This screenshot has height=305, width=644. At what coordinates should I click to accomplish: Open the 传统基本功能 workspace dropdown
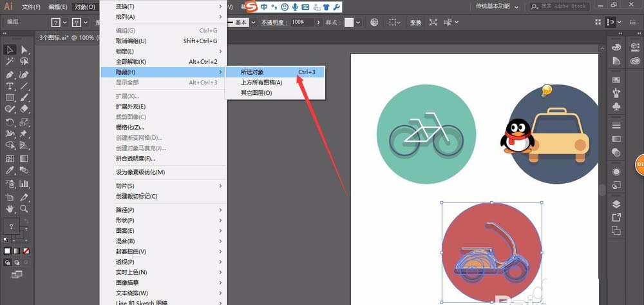pos(497,6)
